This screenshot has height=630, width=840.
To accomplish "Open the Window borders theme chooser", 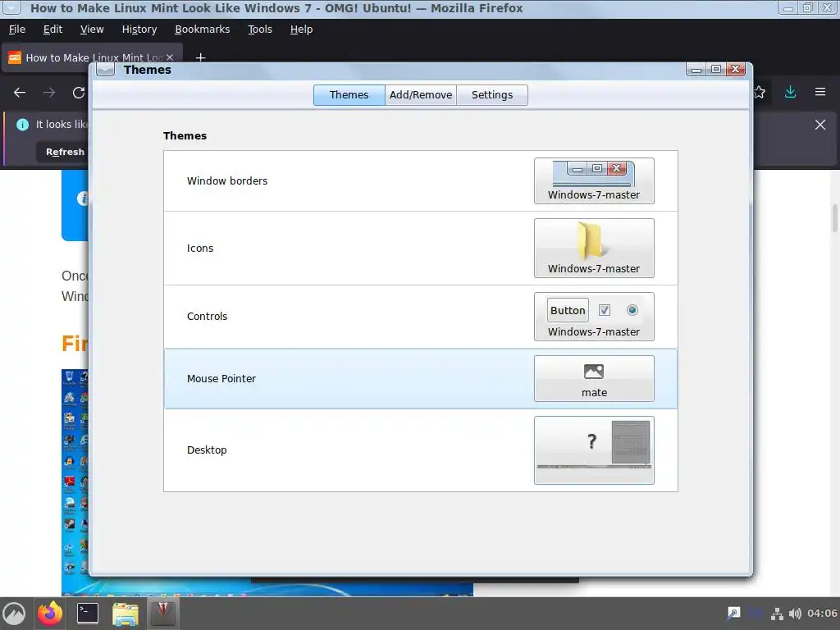I will 594,181.
